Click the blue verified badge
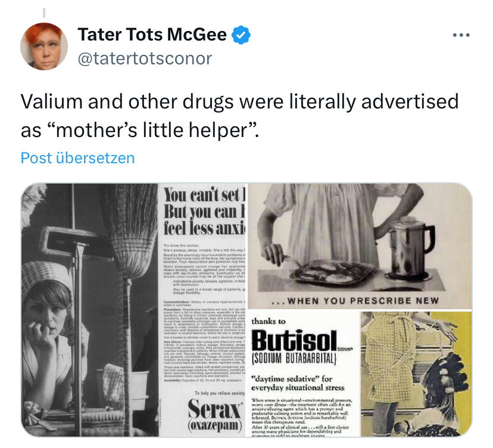This screenshot has height=448, width=493. pyautogui.click(x=241, y=35)
